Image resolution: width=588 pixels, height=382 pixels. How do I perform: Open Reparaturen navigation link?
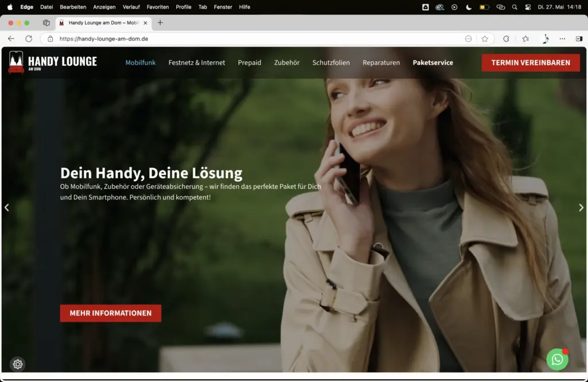point(381,63)
